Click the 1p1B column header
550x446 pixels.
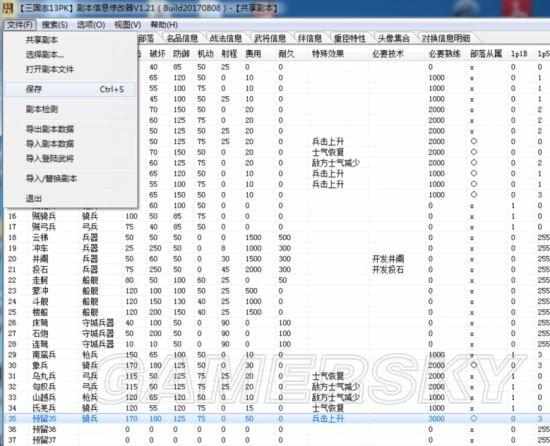519,54
